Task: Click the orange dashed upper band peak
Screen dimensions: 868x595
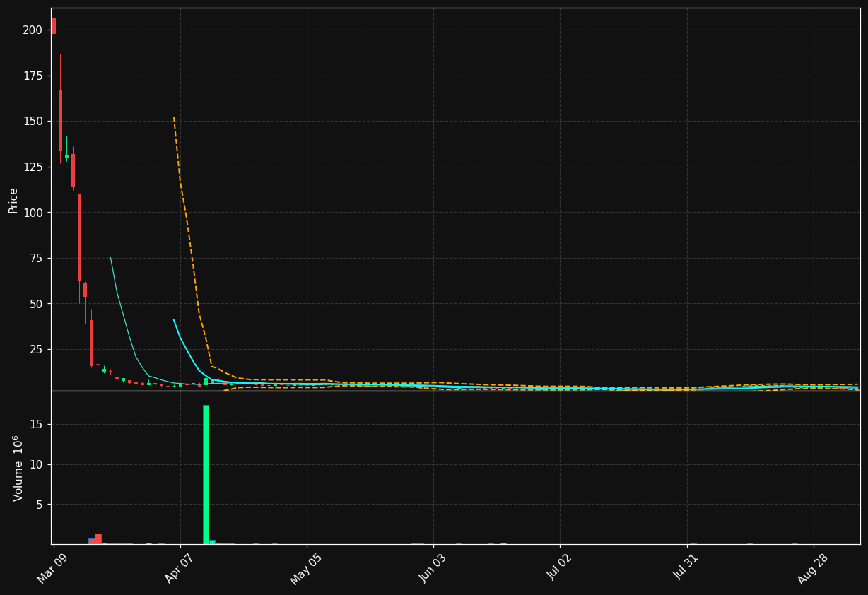Action: click(x=174, y=118)
